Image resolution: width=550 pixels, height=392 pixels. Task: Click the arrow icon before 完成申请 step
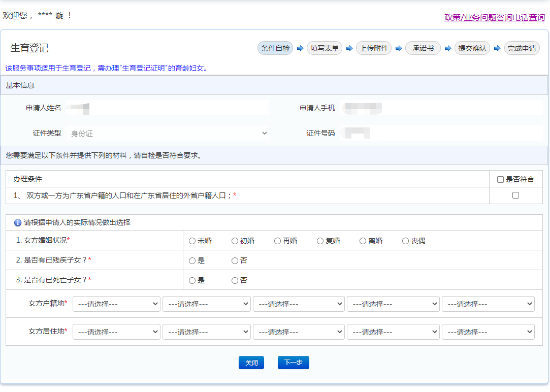click(x=497, y=48)
